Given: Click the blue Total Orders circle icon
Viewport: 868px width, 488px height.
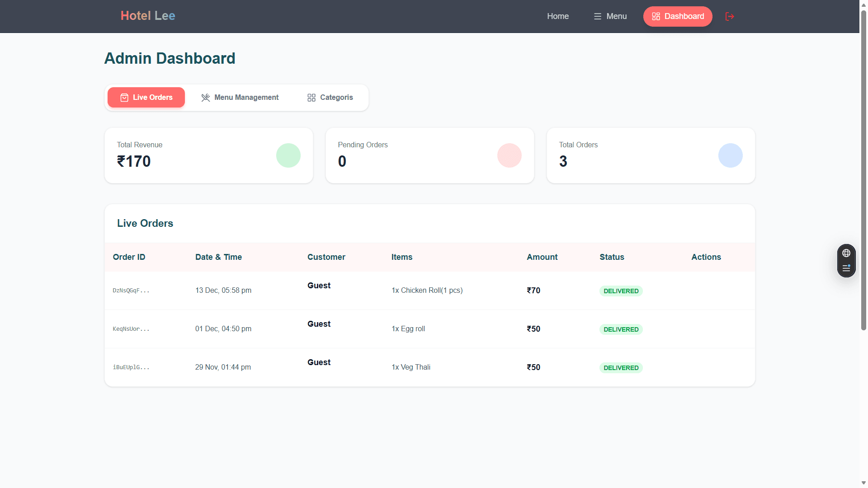Looking at the screenshot, I should (731, 155).
